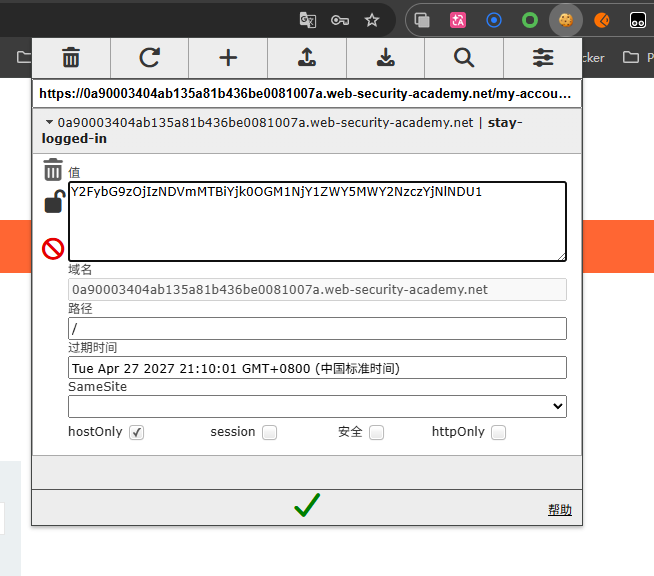Enable the 安全 (secure) checkbox
This screenshot has width=654, height=576.
pos(376,433)
